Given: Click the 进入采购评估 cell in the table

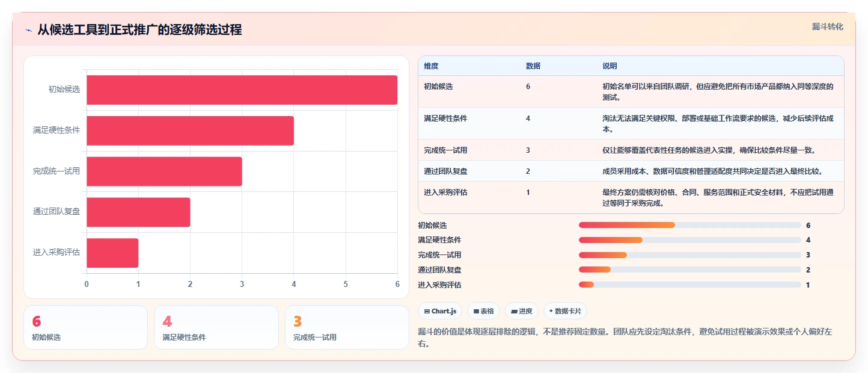Looking at the screenshot, I should coord(445,192).
